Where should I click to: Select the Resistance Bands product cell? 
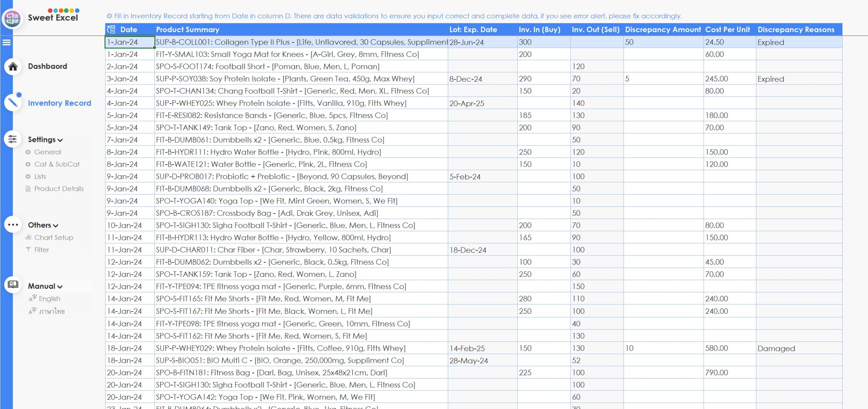[x=301, y=115]
